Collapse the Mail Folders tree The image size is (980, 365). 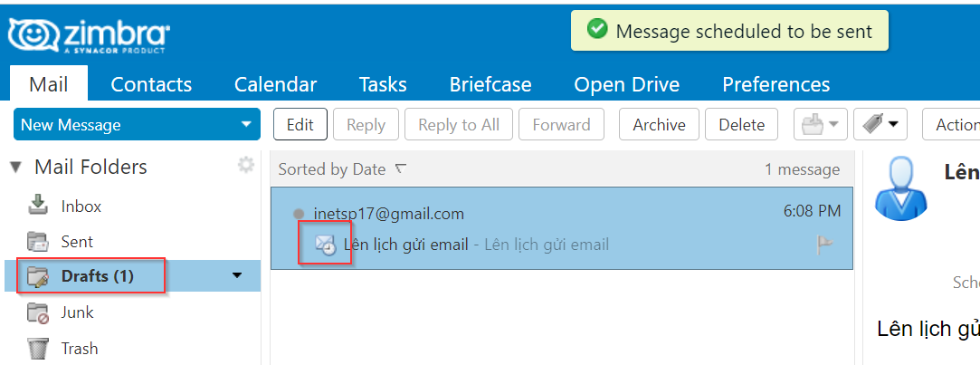(x=15, y=168)
